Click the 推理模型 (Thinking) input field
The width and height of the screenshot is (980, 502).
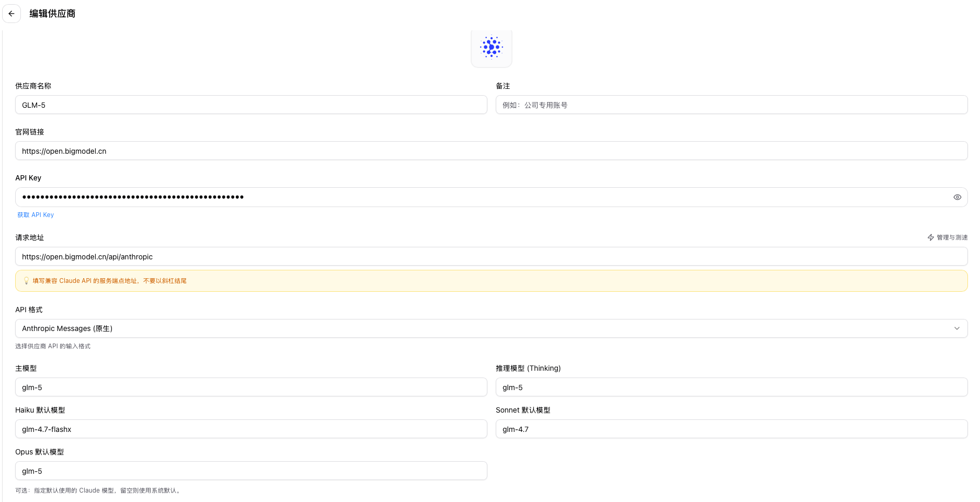point(731,387)
